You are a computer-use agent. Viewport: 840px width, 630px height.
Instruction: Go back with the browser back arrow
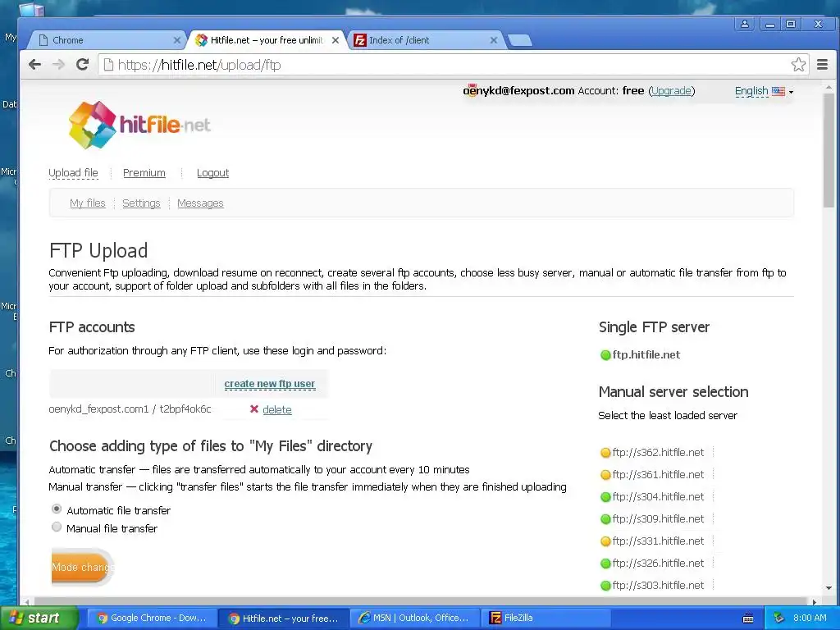coord(34,65)
